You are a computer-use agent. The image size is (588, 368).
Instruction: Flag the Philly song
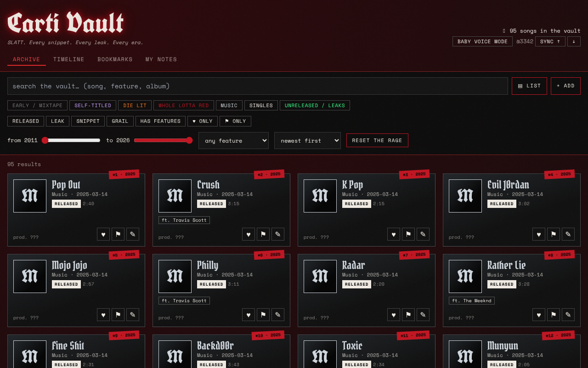pos(263,315)
